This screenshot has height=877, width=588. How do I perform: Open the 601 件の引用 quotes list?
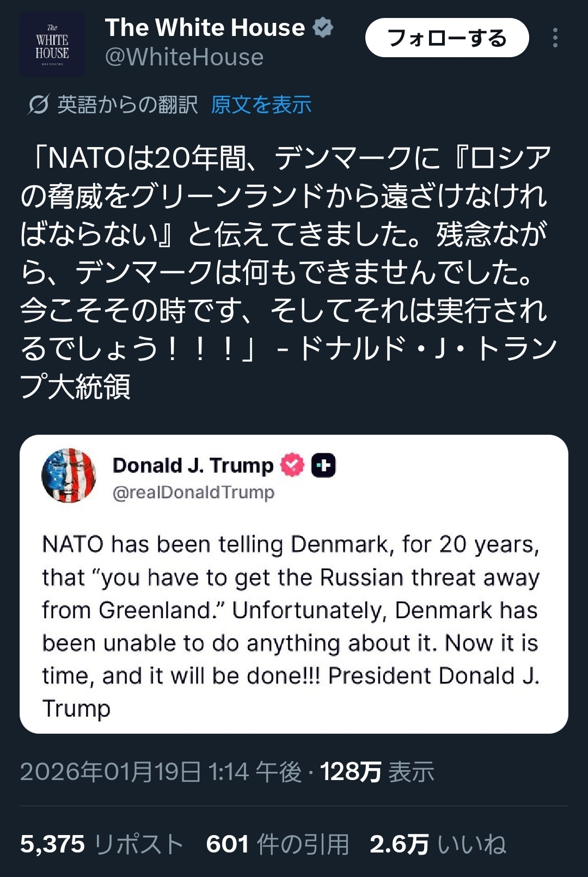277,844
